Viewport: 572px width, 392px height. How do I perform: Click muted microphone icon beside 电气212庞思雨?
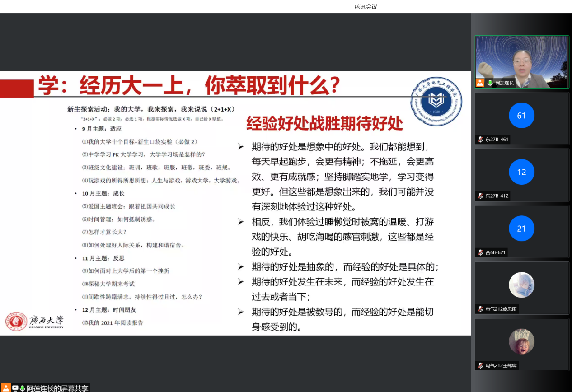(x=480, y=309)
